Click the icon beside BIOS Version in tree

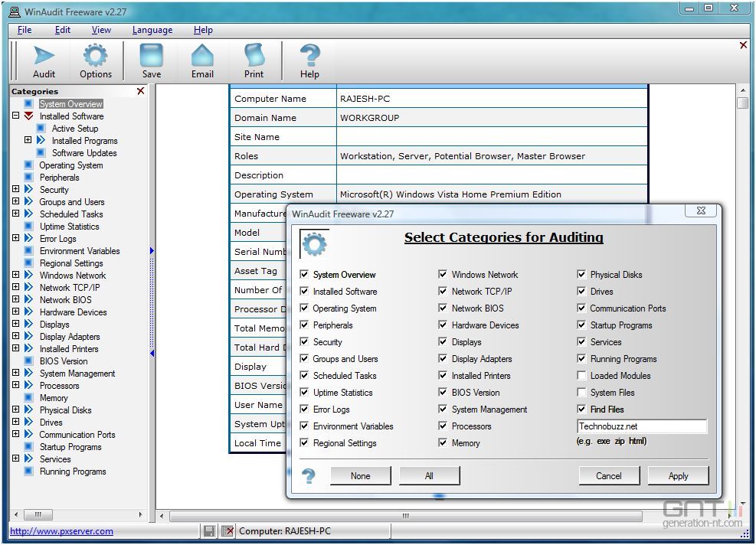pyautogui.click(x=28, y=361)
